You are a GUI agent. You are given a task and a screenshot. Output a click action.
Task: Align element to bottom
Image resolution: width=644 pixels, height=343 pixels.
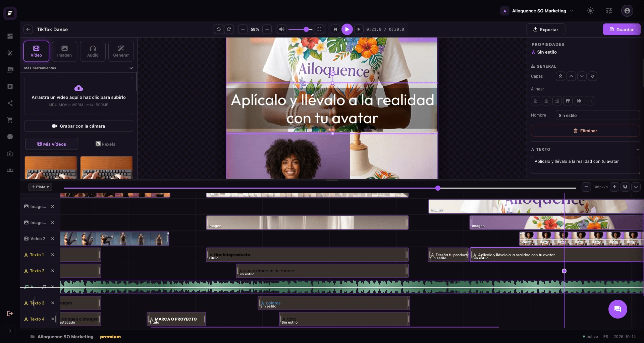coord(590,100)
